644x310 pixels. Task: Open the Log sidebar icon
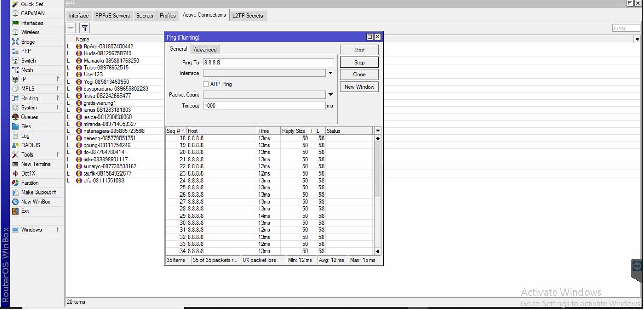15,136
